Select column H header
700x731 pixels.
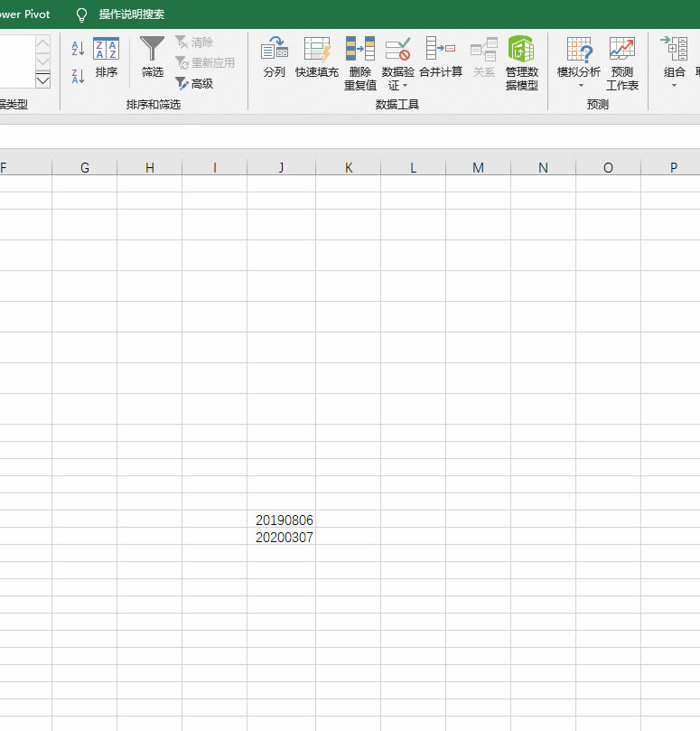[150, 167]
